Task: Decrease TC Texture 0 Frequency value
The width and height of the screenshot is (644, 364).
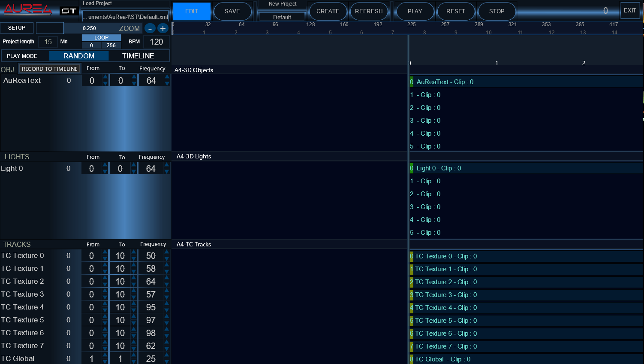Action: (x=167, y=259)
